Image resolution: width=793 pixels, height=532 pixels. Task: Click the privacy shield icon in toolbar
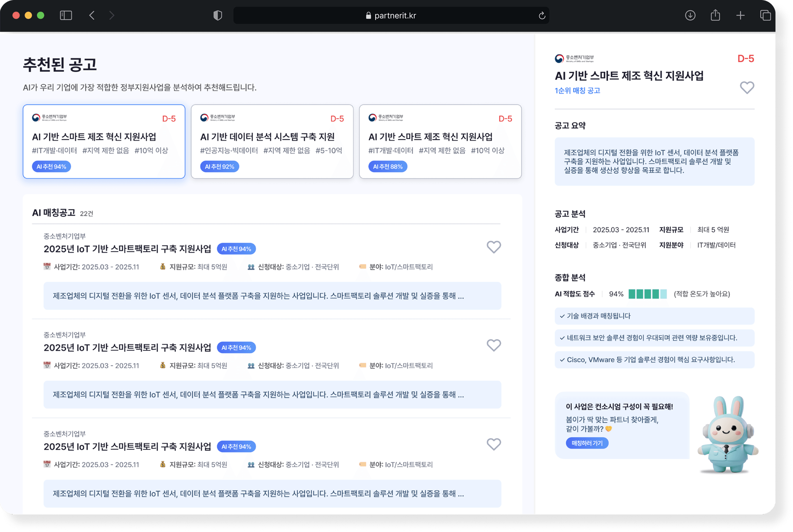pyautogui.click(x=217, y=15)
